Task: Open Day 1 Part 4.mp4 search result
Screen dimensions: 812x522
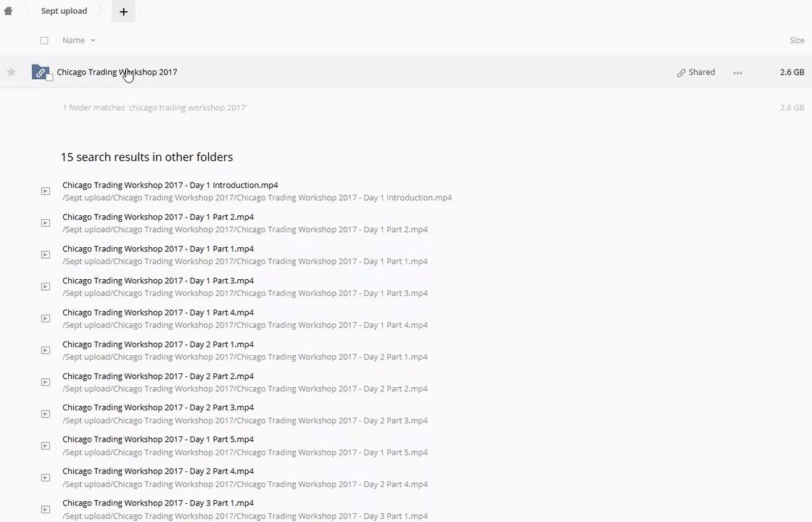Action: pos(158,312)
